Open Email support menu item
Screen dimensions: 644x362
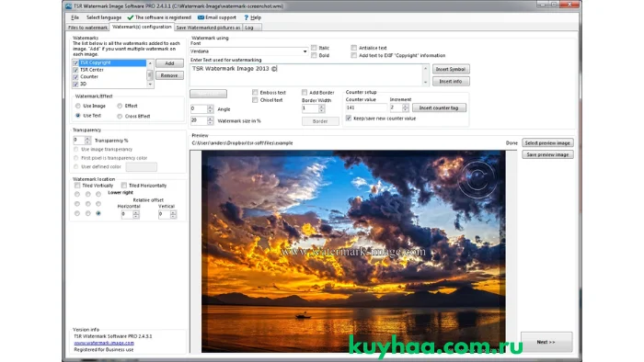click(221, 17)
